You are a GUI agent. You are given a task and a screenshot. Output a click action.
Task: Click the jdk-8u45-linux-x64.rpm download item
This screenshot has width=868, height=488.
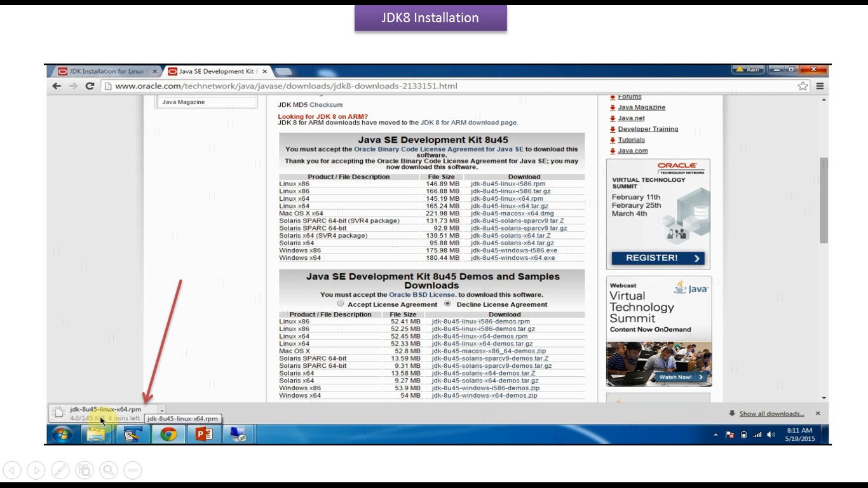[x=103, y=413]
